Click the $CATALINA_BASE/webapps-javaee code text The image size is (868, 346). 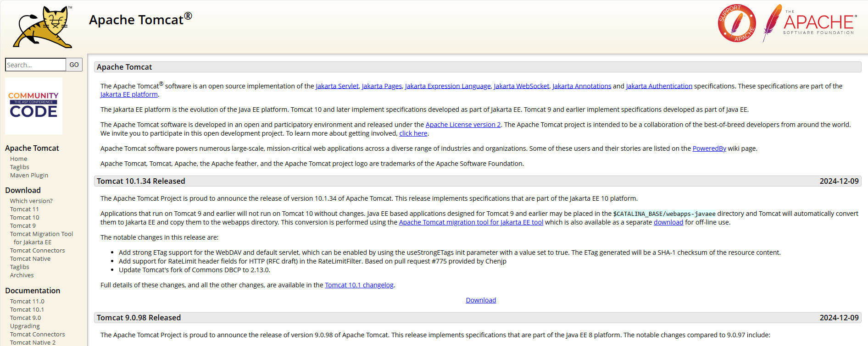pos(664,214)
